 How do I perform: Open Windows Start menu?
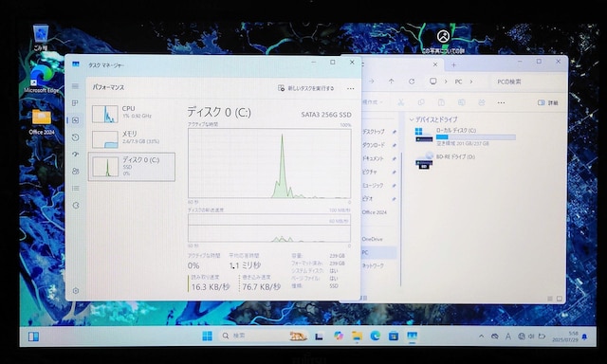pyautogui.click(x=207, y=336)
